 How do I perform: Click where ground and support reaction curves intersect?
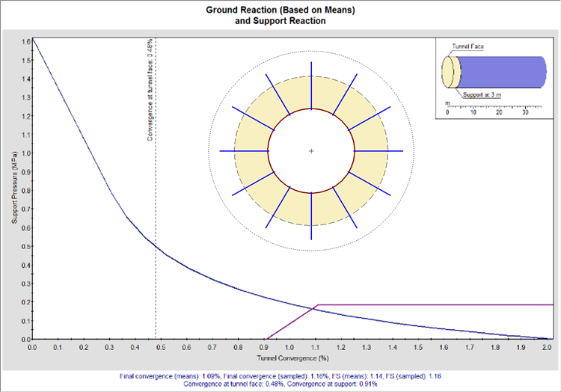pos(311,307)
